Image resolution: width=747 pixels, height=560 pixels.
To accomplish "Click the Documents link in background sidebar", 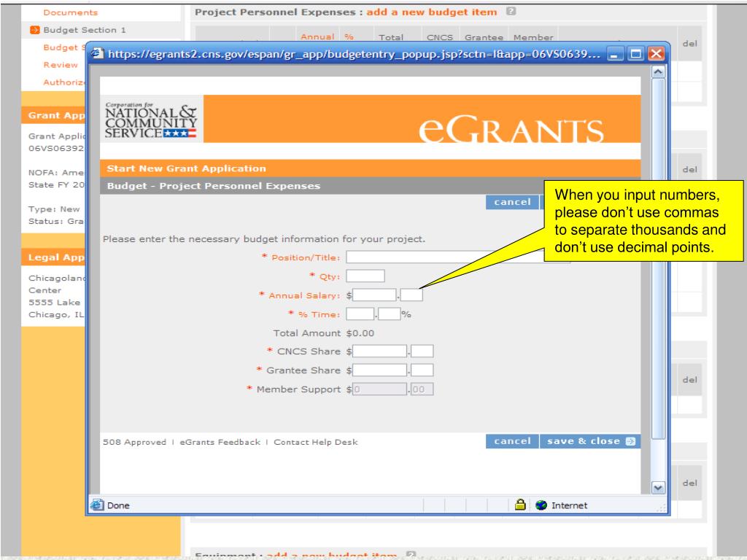I will click(71, 12).
